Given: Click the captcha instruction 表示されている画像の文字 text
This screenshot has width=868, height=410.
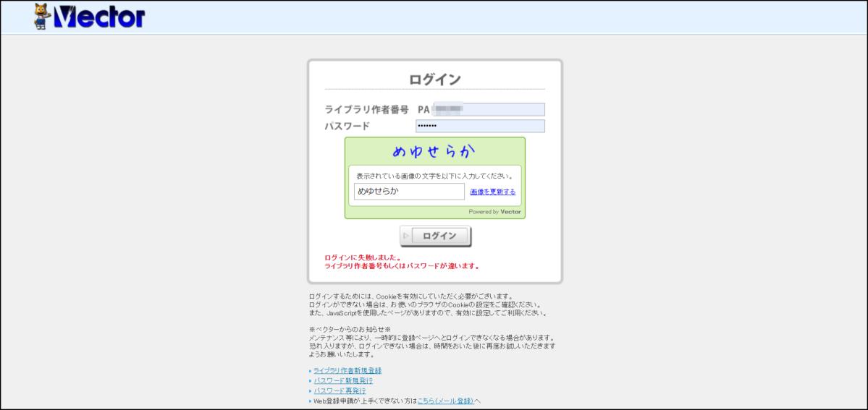Looking at the screenshot, I should (434, 176).
